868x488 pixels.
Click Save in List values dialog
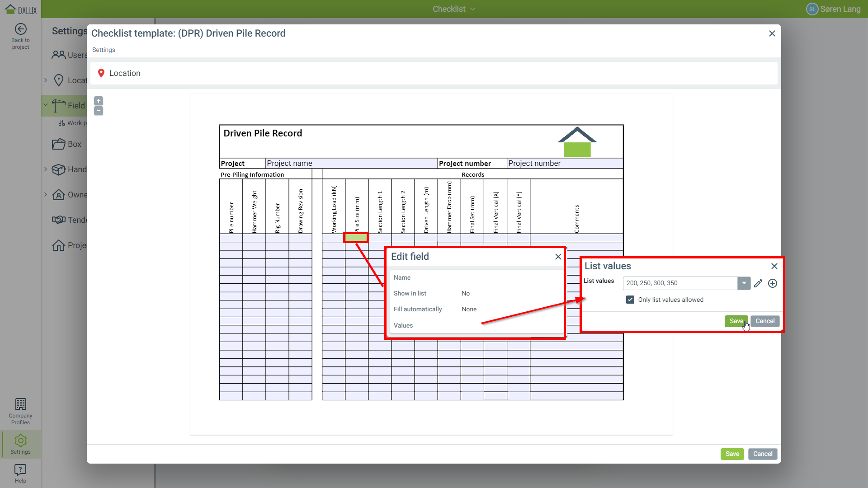[x=736, y=321]
